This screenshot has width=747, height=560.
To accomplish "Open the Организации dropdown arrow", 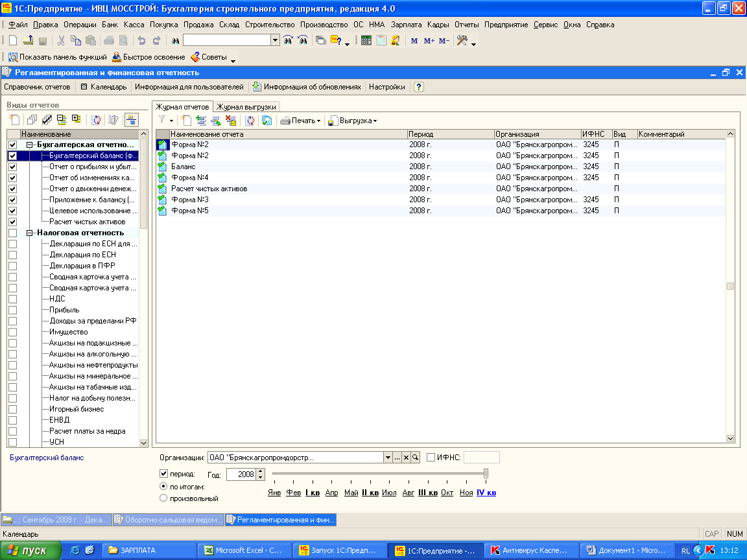I will pos(388,458).
